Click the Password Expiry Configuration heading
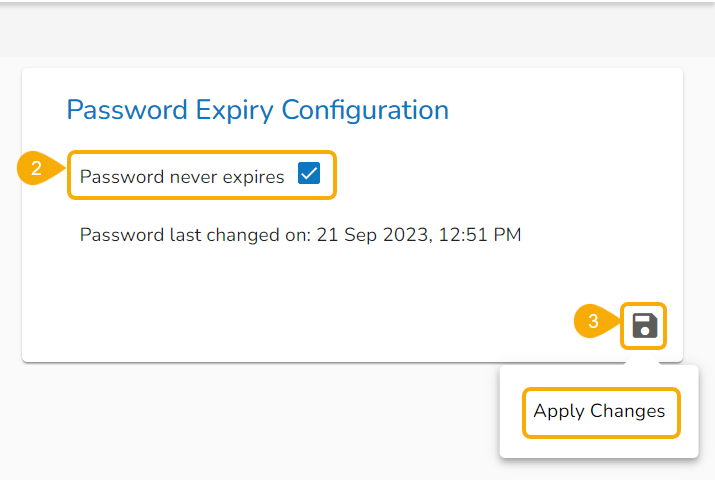Image resolution: width=715 pixels, height=480 pixels. click(x=257, y=109)
